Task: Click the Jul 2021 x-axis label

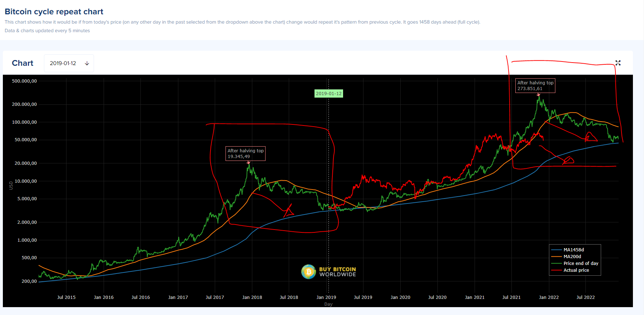Action: 511,297
